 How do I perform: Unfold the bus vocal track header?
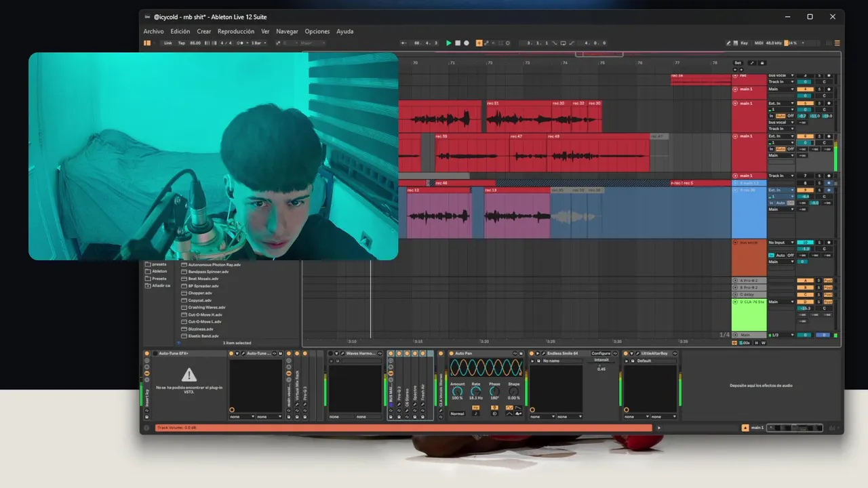[x=735, y=243]
